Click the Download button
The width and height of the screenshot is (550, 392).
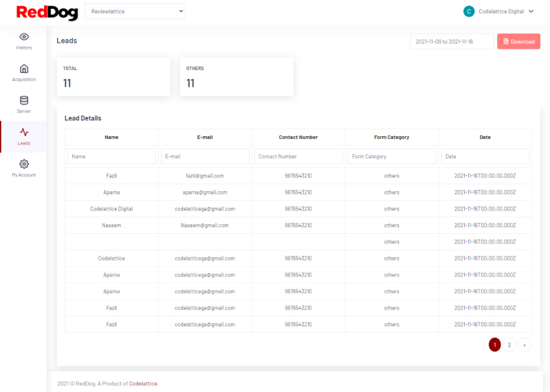point(518,41)
